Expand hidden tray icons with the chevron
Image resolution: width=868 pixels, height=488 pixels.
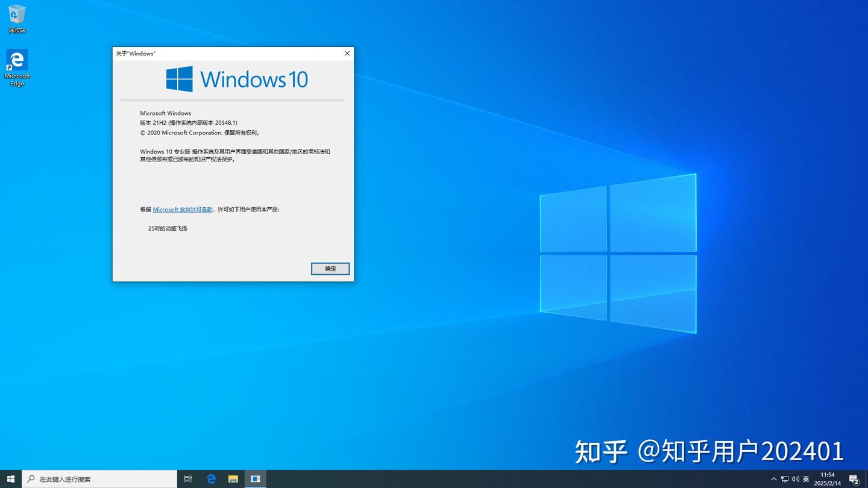click(x=774, y=478)
